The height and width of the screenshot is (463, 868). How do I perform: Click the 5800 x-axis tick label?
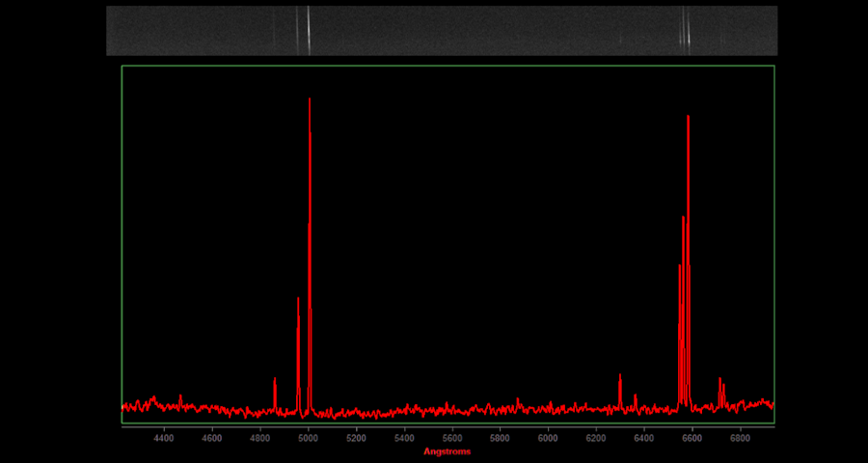point(500,438)
